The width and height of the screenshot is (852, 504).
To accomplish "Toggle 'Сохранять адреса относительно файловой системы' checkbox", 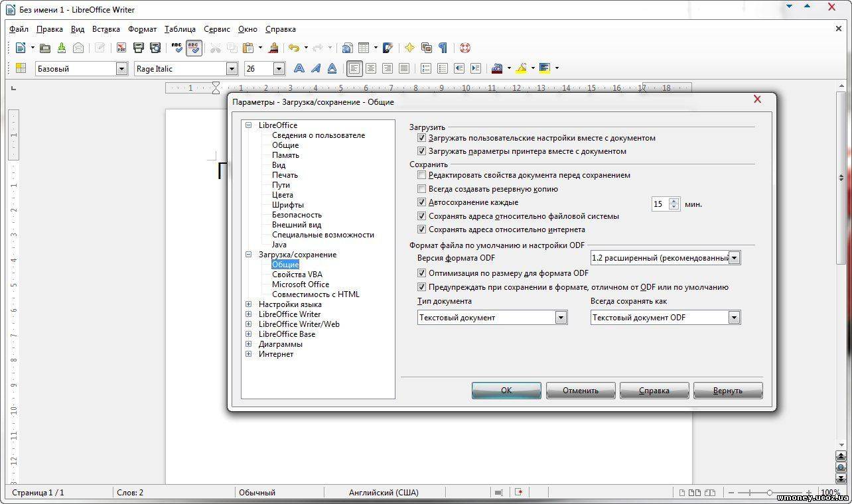I will point(421,216).
